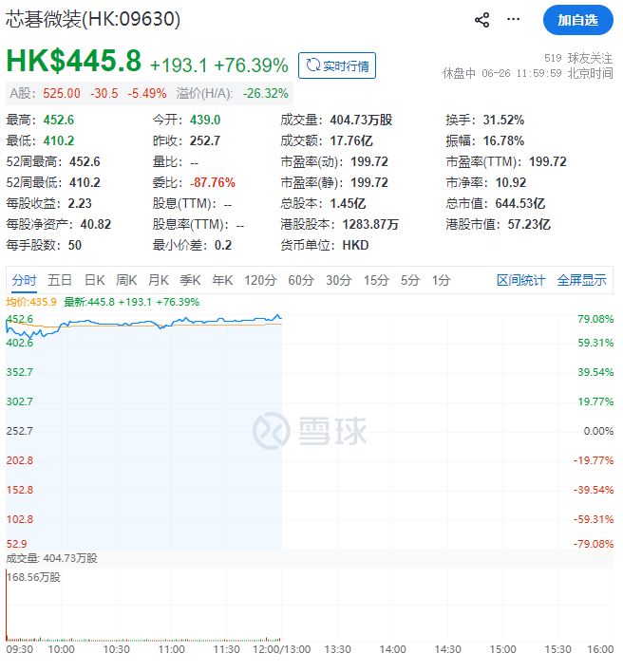
Task: Click the 换手 value 31.52%
Action: coord(503,120)
